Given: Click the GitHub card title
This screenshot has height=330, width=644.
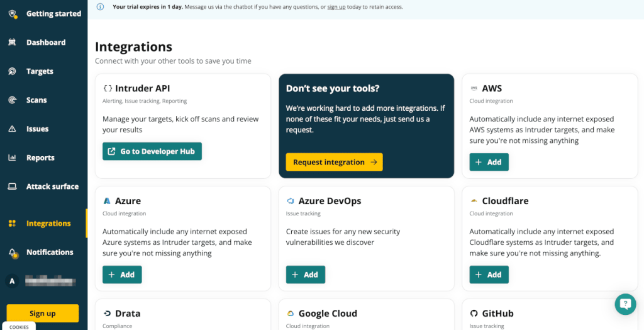Looking at the screenshot, I should pyautogui.click(x=498, y=314).
